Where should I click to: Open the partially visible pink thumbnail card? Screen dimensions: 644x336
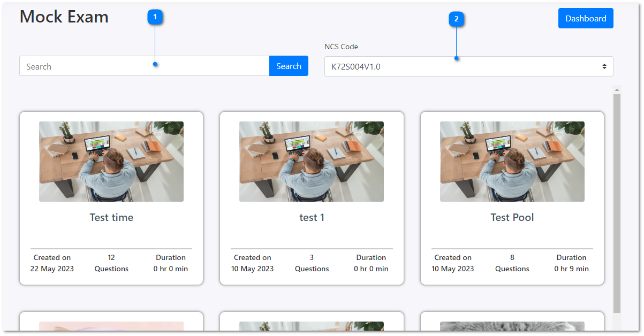point(111,326)
